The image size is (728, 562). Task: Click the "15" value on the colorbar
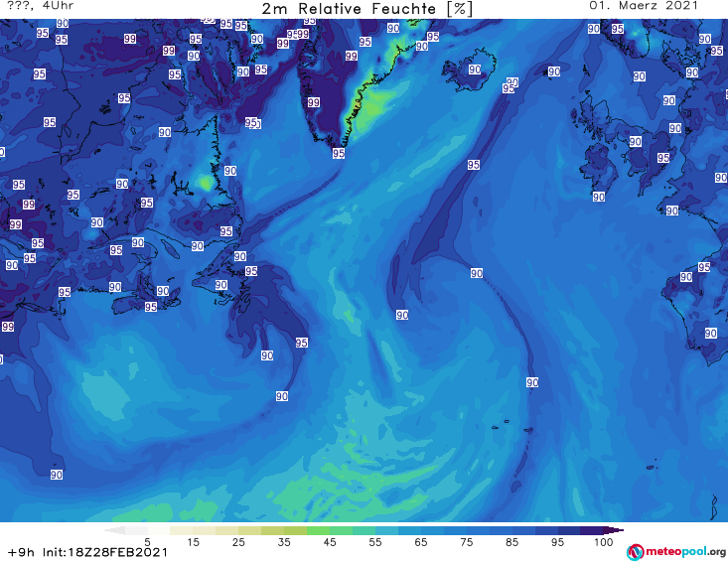pyautogui.click(x=193, y=542)
